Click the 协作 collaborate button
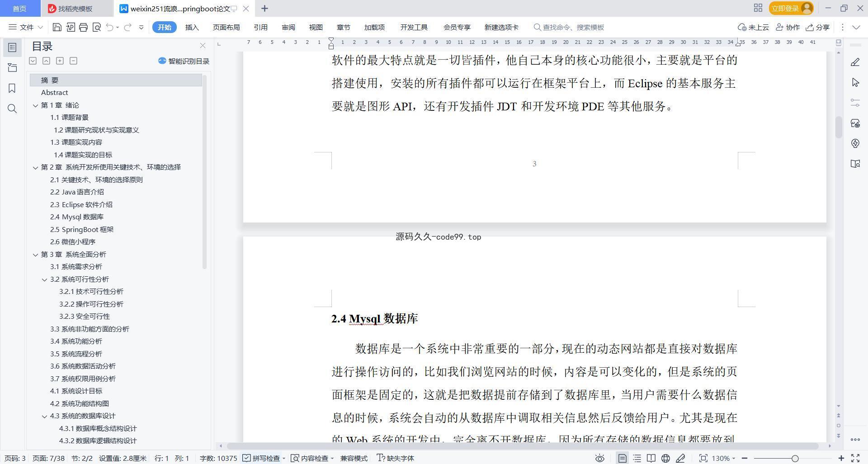Screen dimensions: 868x464 788,27
